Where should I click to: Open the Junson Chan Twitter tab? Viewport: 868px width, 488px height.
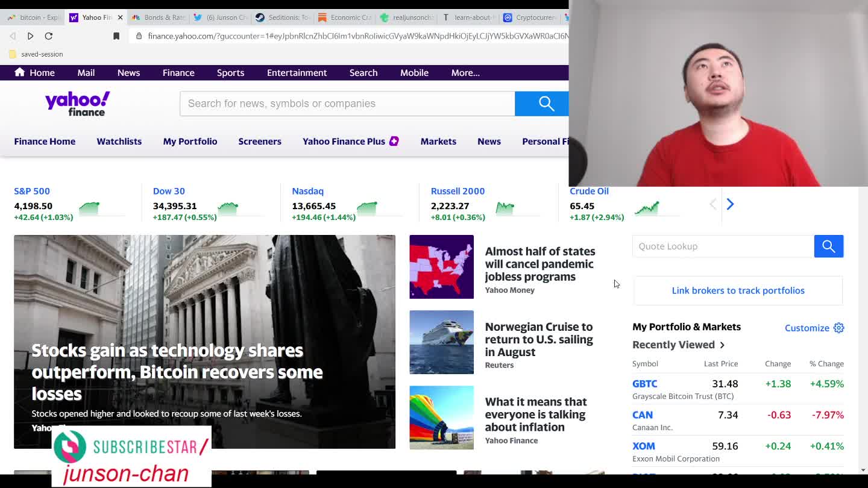[220, 17]
